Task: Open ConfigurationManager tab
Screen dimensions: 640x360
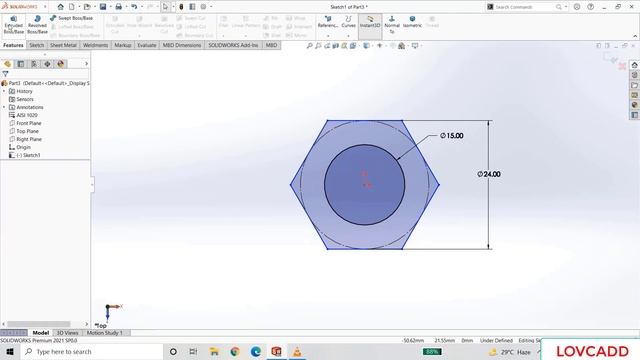Action: tap(34, 64)
